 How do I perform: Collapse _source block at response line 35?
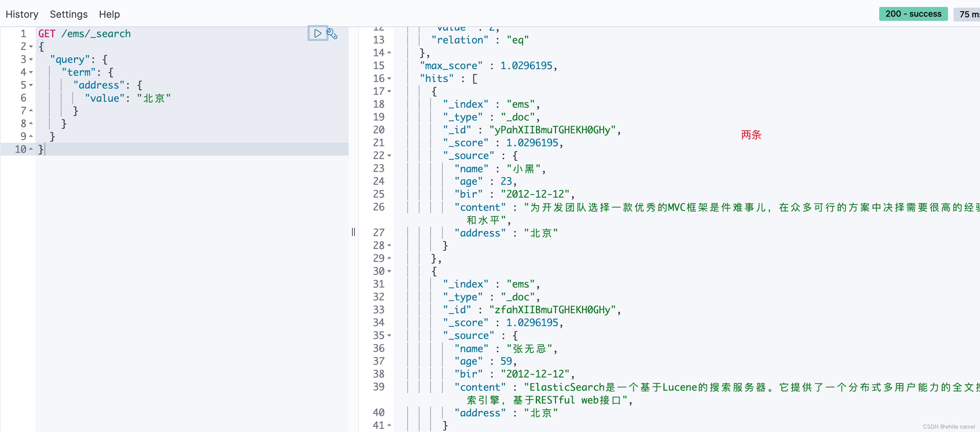pos(389,335)
